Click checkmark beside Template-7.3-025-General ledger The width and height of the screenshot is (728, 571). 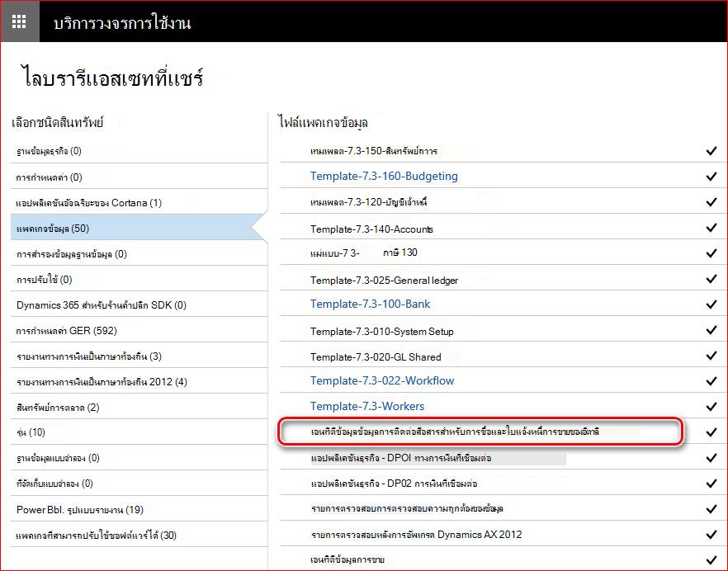[x=711, y=279]
